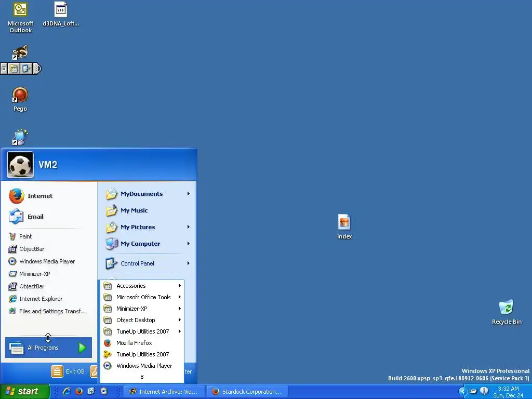Open the Accessories program folder
The image size is (532, 399).
(142, 286)
